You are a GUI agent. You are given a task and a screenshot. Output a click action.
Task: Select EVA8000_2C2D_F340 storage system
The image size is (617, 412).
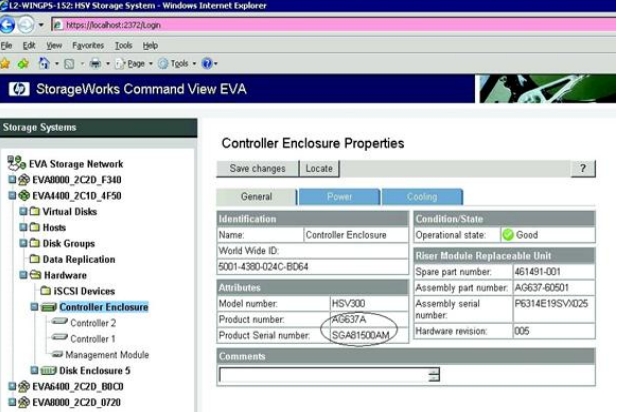(77, 180)
